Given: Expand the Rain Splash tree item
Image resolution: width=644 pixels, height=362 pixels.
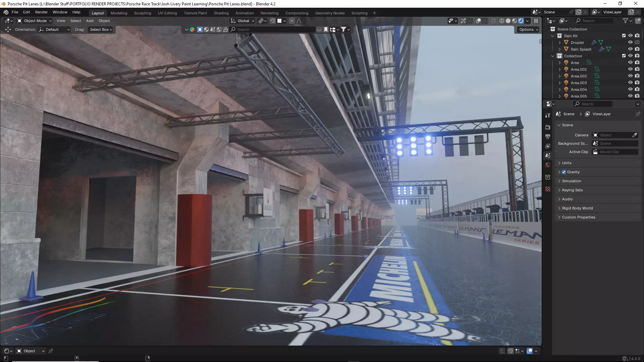Looking at the screenshot, I should point(559,49).
